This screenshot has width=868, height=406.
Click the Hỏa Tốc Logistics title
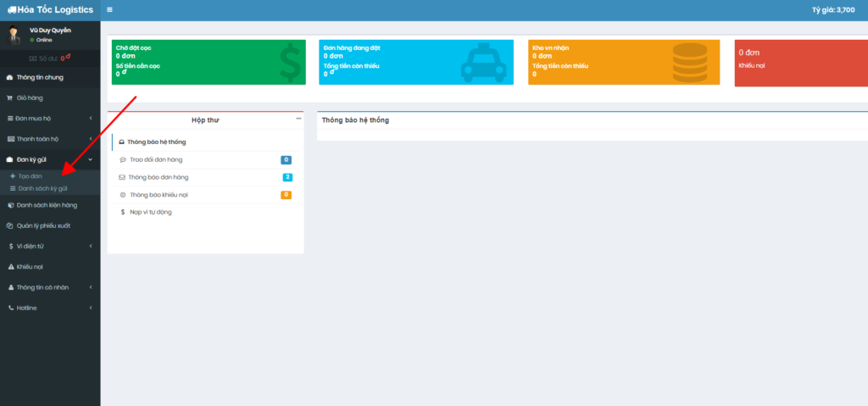55,10
